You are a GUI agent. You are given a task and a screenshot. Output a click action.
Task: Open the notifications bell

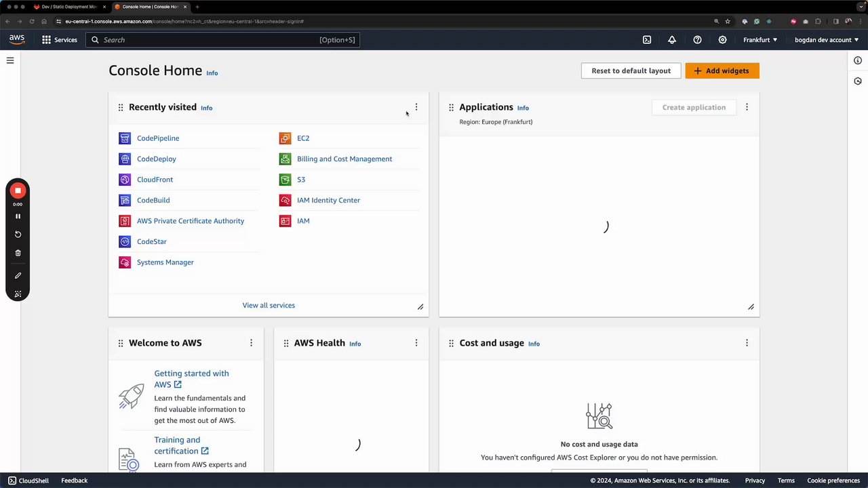pyautogui.click(x=672, y=40)
